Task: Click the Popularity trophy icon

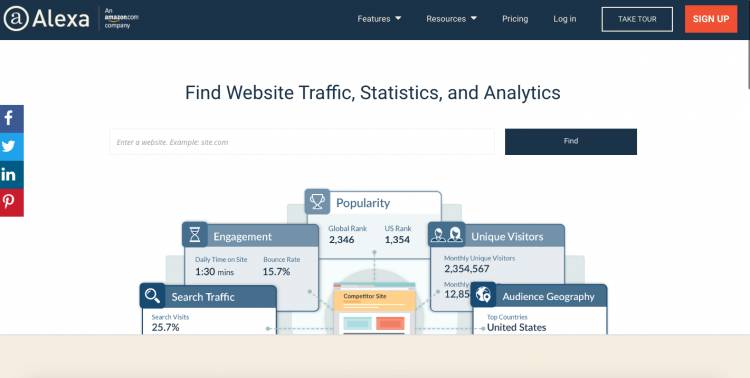Action: coord(317,202)
